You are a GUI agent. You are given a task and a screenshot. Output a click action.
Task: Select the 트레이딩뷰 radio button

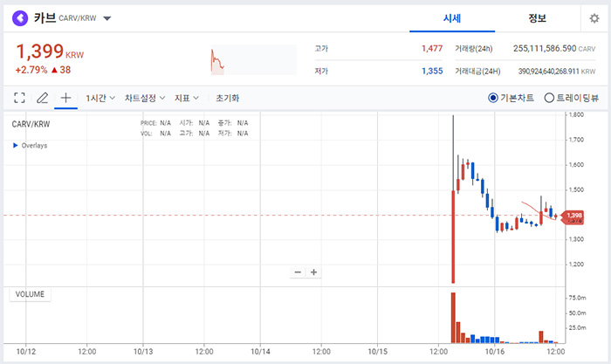pyautogui.click(x=549, y=98)
